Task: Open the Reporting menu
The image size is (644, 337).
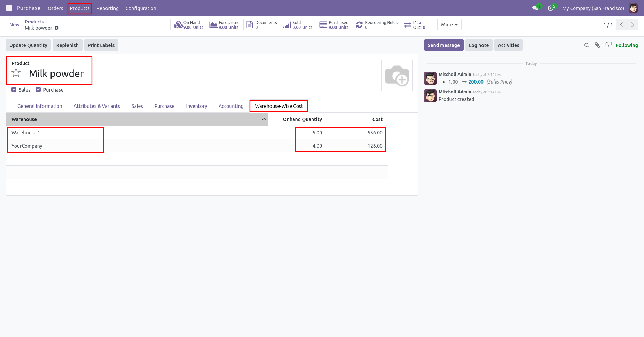Action: 108,8
